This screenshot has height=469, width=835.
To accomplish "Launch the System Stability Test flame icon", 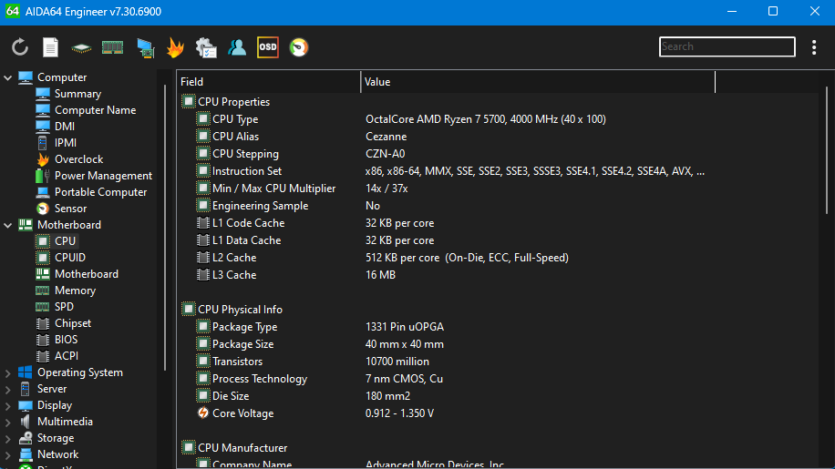I will click(175, 47).
